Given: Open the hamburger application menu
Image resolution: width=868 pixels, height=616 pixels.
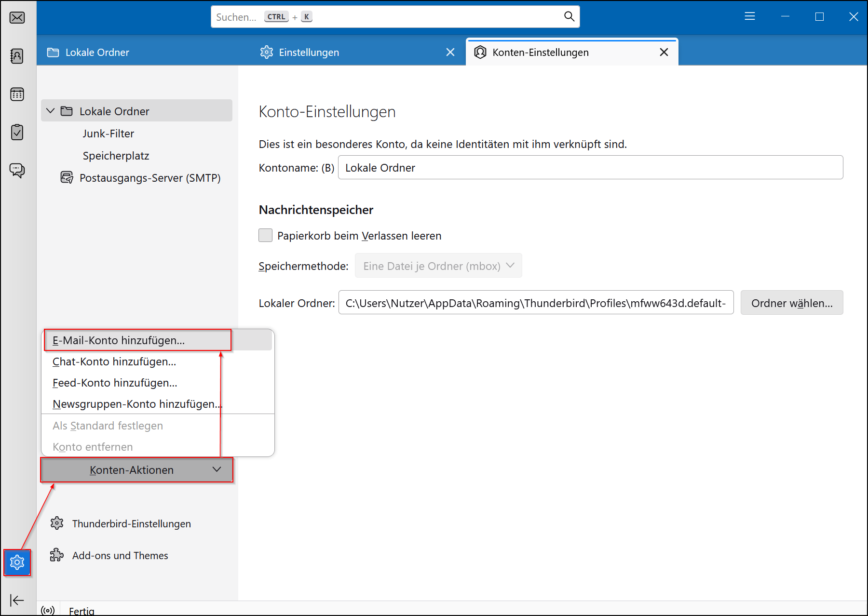Looking at the screenshot, I should tap(749, 16).
